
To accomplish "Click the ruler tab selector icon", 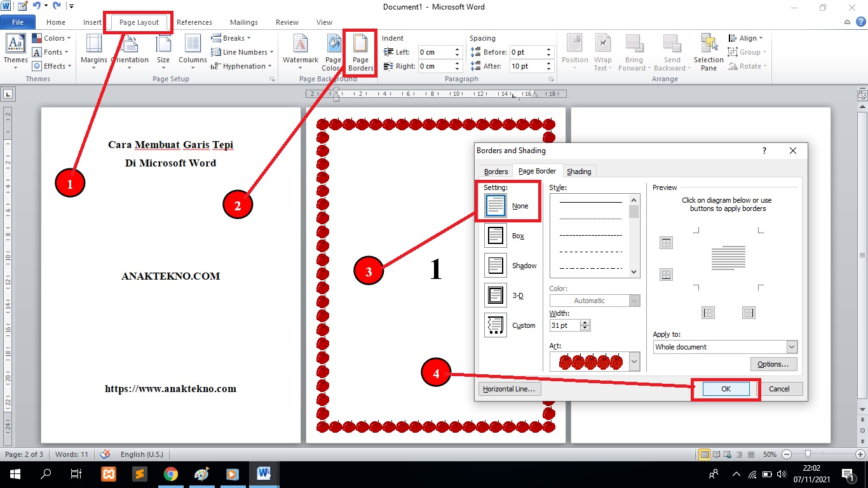I will click(x=8, y=95).
